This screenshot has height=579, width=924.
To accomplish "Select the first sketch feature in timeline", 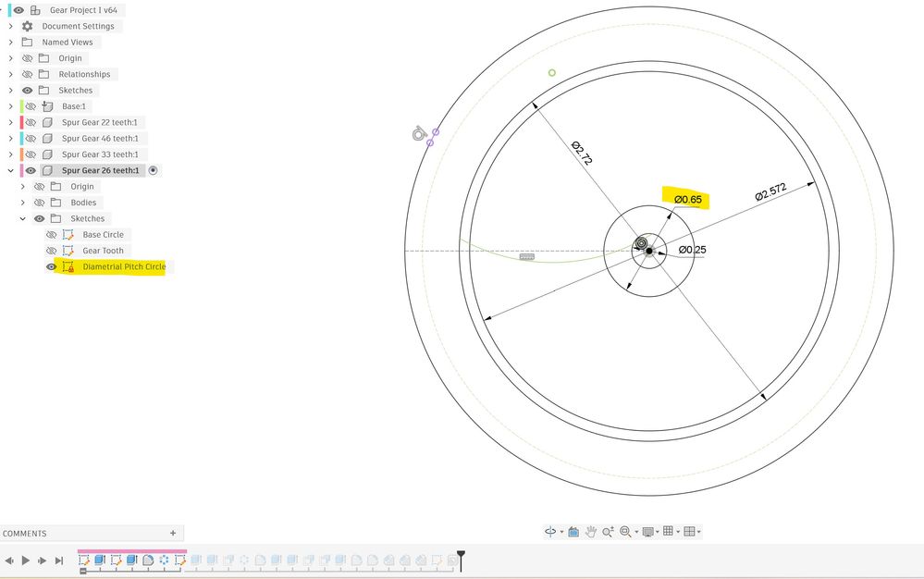I will tap(84, 560).
